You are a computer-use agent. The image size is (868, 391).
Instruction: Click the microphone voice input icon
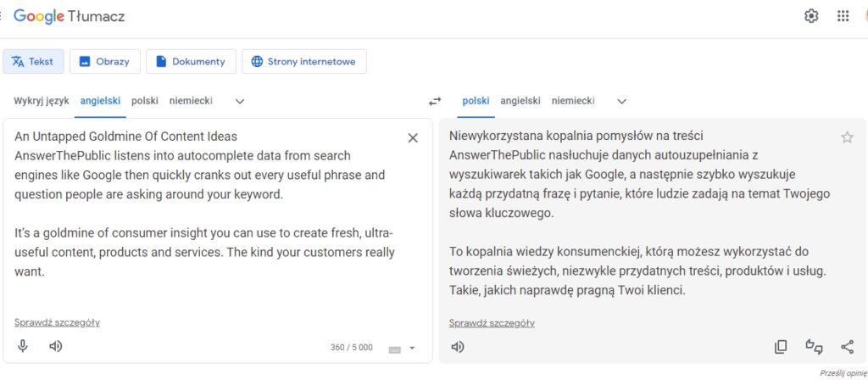(x=23, y=347)
